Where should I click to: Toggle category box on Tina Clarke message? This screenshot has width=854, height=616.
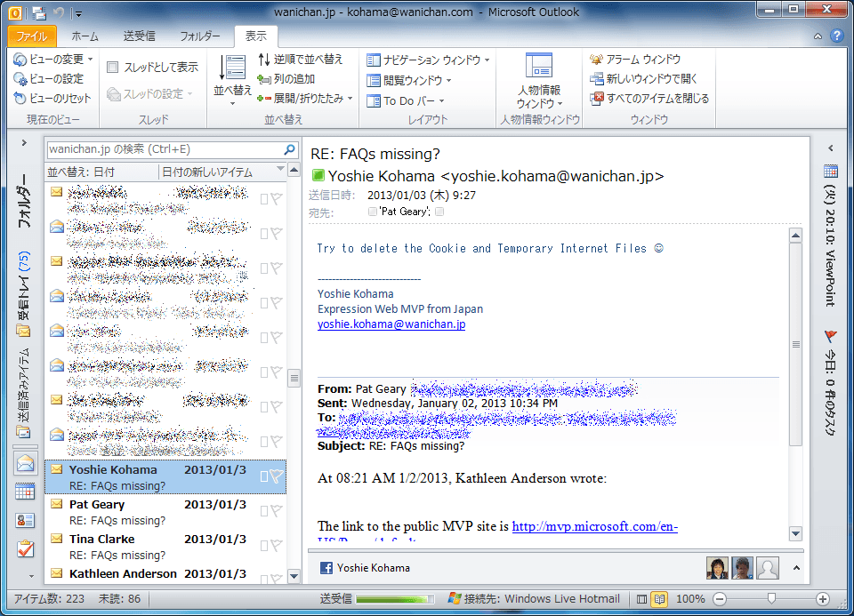pos(264,547)
